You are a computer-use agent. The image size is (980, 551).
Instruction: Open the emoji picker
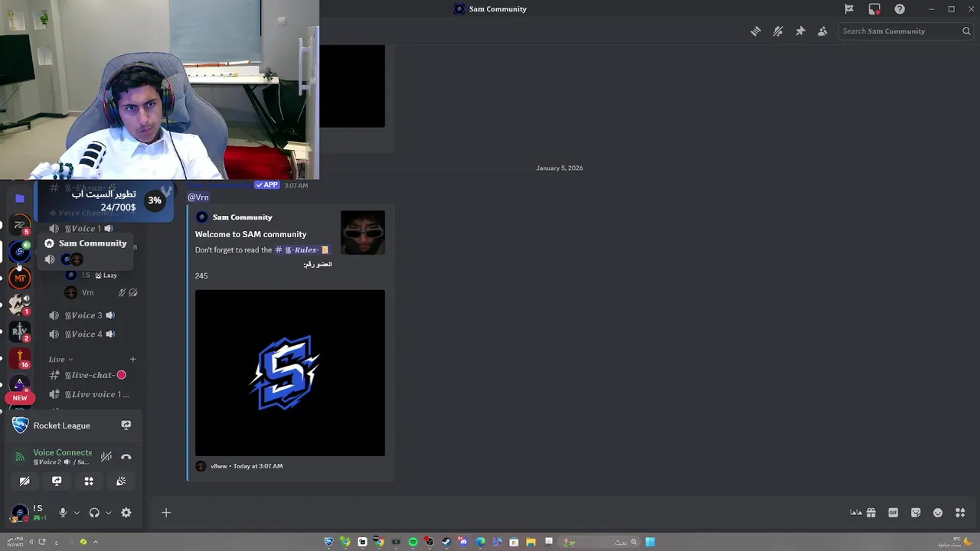(x=938, y=513)
